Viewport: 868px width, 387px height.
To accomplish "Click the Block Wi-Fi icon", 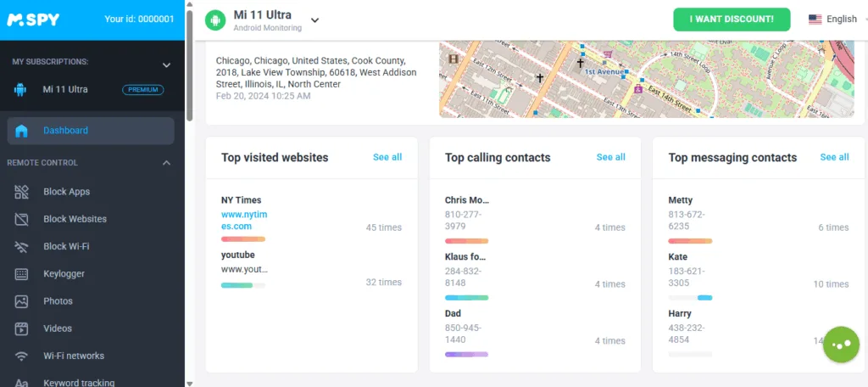I will [x=21, y=247].
